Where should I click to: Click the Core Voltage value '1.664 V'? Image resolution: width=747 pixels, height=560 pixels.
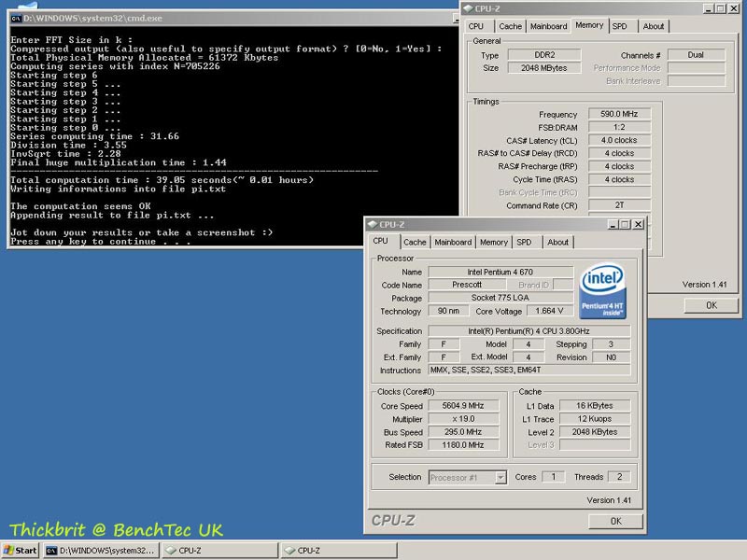click(x=549, y=311)
